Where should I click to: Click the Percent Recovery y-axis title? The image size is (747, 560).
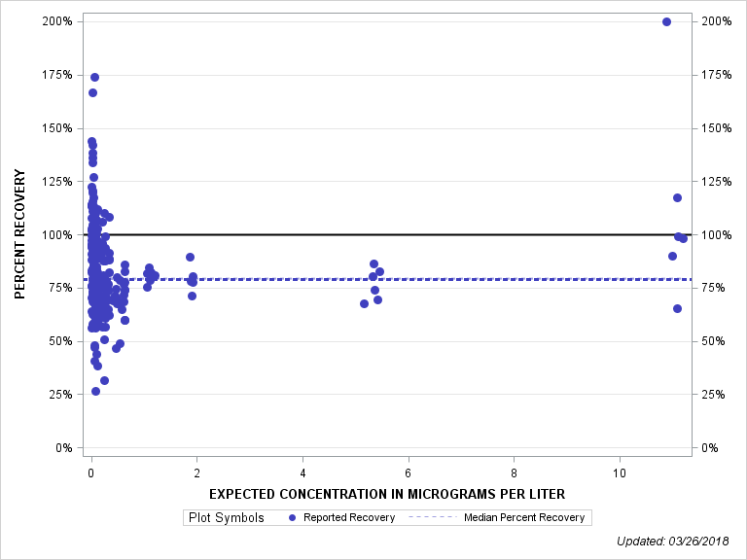(x=19, y=234)
